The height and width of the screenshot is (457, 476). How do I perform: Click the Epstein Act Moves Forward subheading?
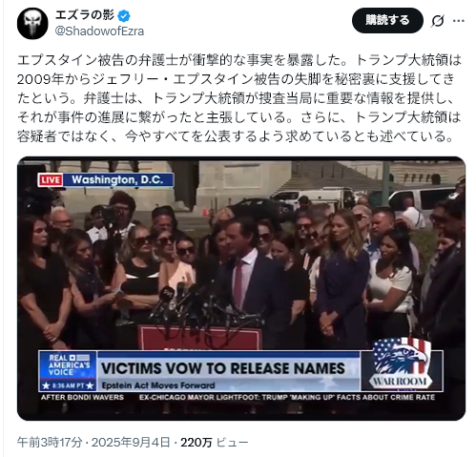pyautogui.click(x=158, y=385)
